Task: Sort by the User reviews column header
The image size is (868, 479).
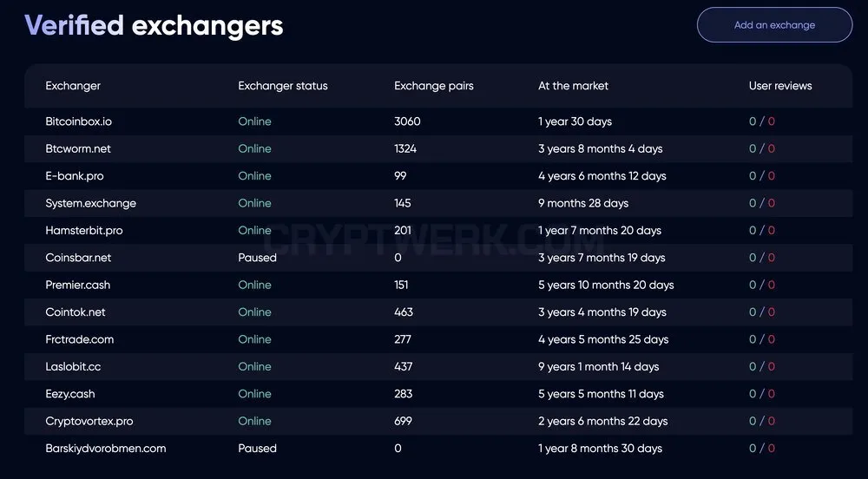Action: [x=780, y=86]
